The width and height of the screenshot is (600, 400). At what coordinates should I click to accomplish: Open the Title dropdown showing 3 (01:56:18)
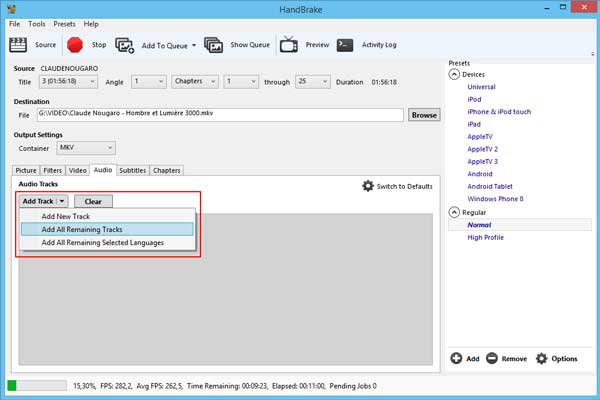(68, 82)
